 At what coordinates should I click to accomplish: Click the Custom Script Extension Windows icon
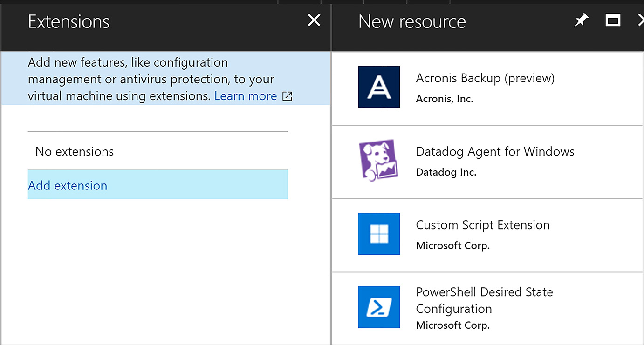pos(379,234)
